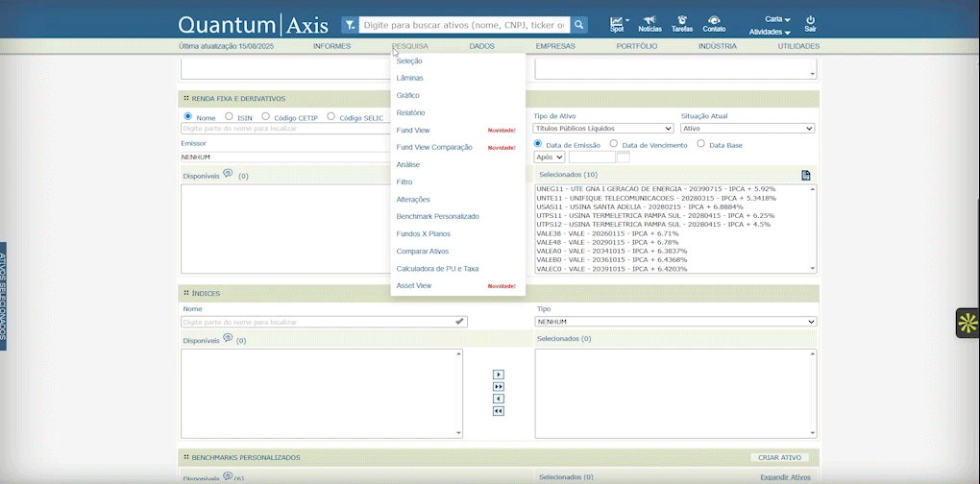Click document icon beside Selecionados (10)
980x484 pixels.
coord(806,175)
